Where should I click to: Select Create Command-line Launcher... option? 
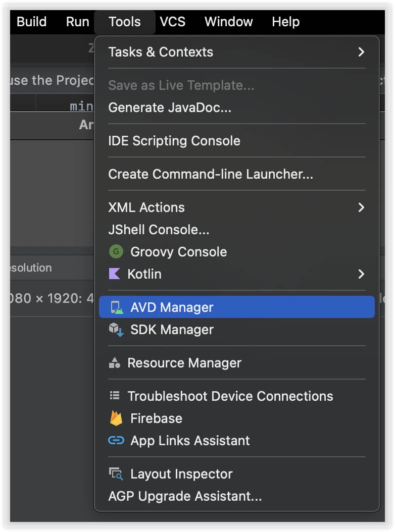click(x=211, y=174)
